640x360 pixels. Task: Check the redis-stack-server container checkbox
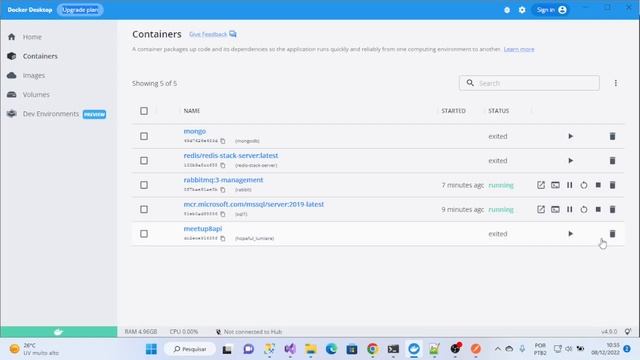click(144, 161)
